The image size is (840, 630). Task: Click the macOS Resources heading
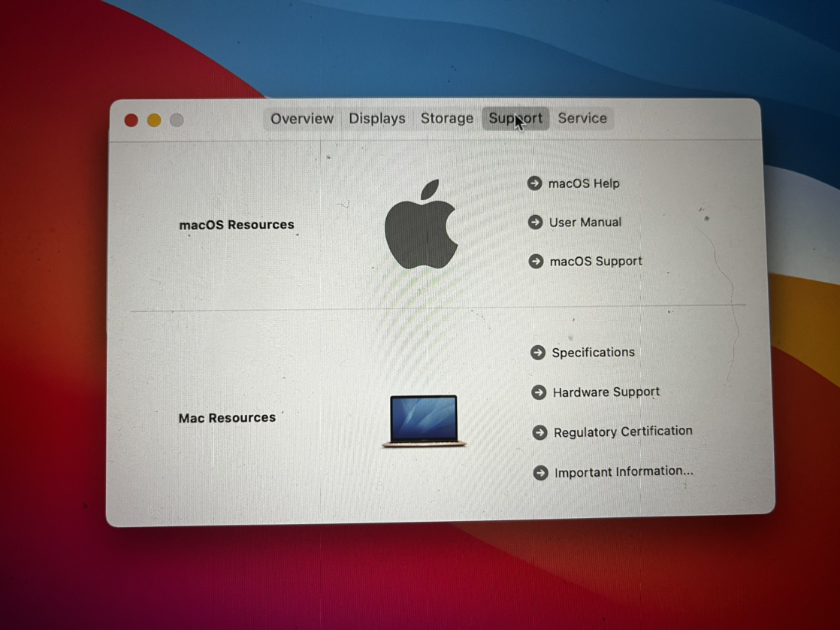pos(237,225)
